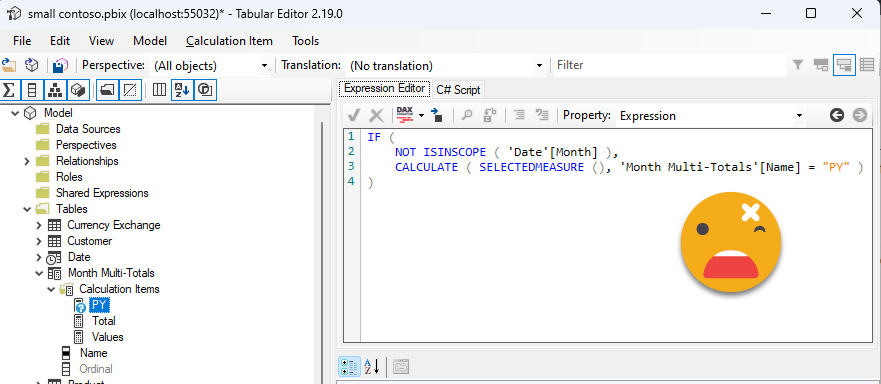This screenshot has height=384, width=881.
Task: Click the sort A-Z properties icon
Action: (371, 367)
